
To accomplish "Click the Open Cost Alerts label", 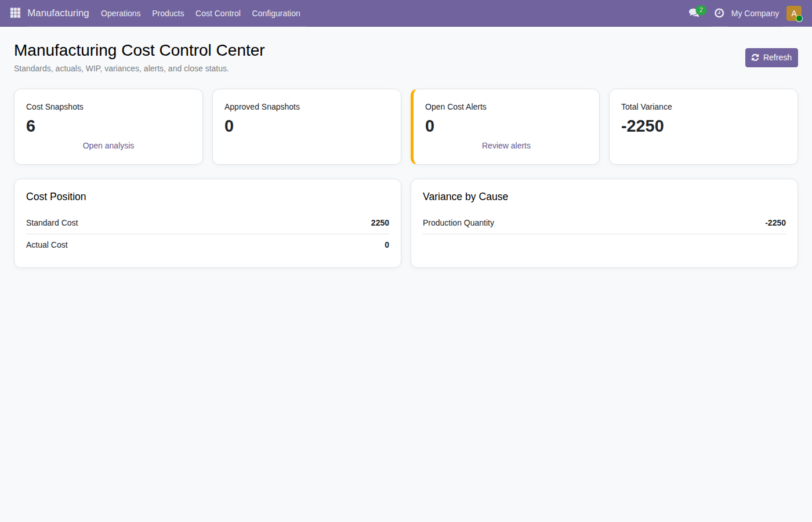I will click(x=456, y=107).
